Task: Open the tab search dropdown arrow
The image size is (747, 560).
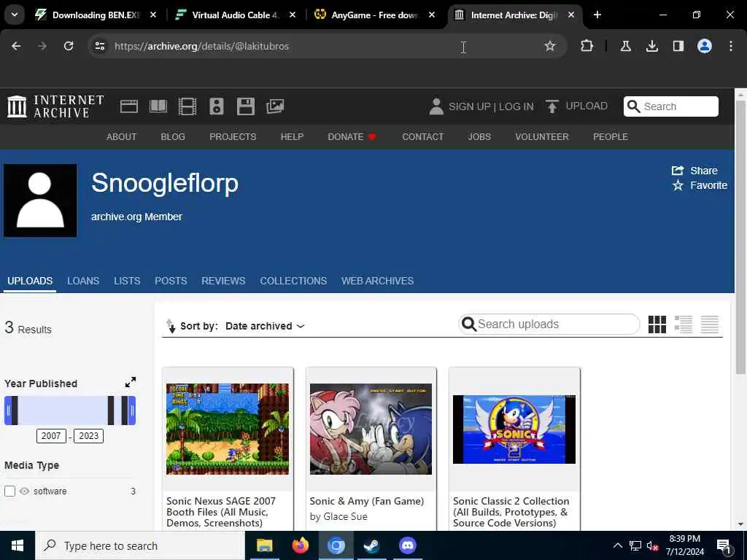Action: 15,15
